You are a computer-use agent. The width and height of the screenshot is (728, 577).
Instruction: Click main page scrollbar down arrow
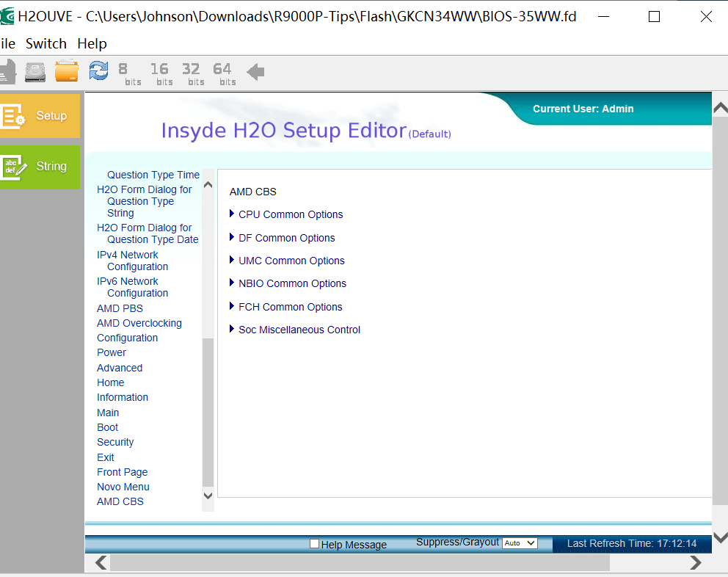click(720, 537)
